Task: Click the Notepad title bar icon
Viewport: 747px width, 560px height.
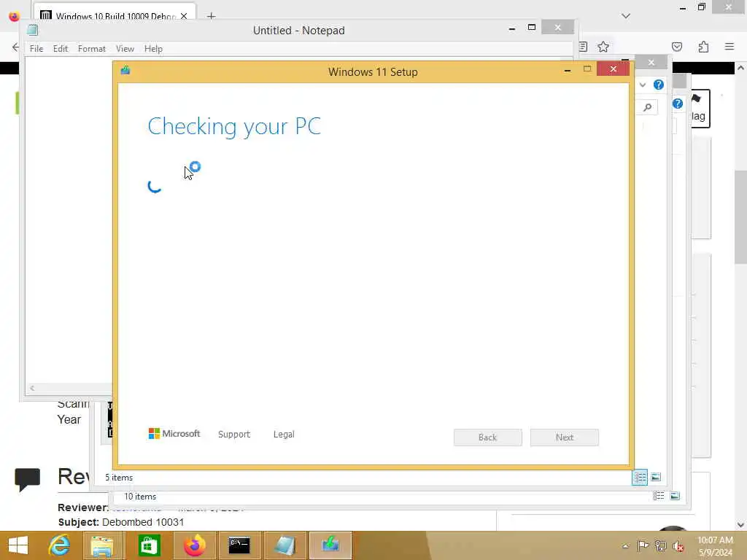Action: (x=32, y=30)
